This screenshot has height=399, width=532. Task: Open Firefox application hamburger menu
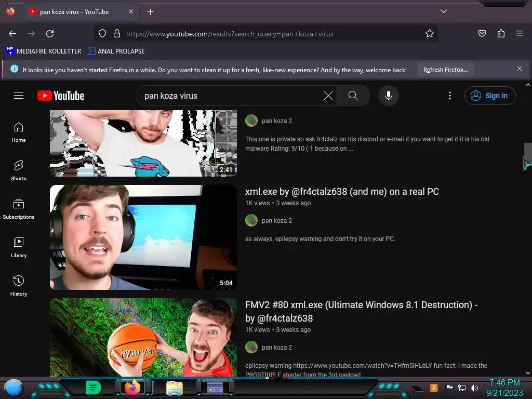point(520,34)
